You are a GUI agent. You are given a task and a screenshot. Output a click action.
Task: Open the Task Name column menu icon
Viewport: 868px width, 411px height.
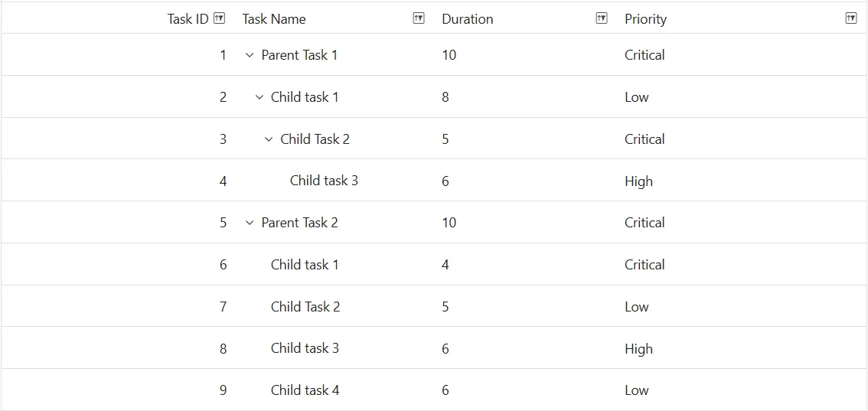419,18
